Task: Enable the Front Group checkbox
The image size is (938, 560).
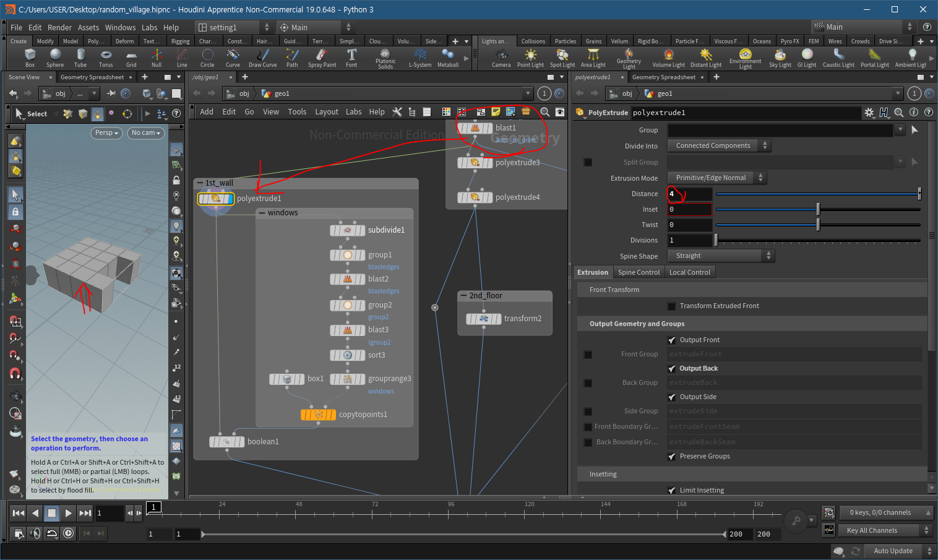Action: point(588,355)
